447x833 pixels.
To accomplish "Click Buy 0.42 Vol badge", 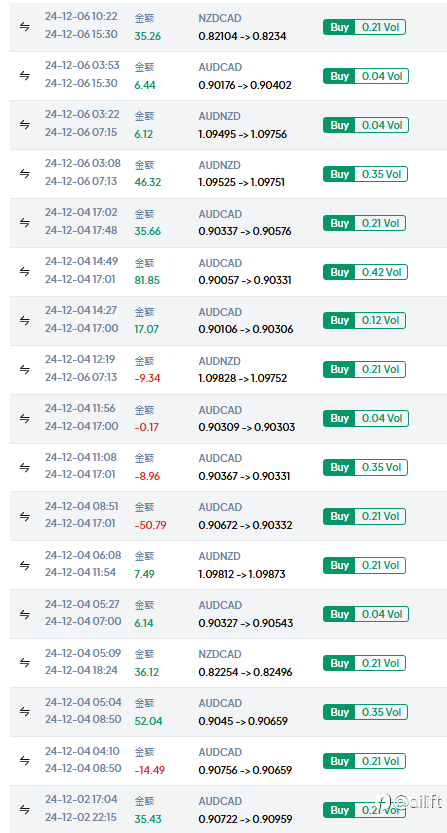I will (364, 272).
